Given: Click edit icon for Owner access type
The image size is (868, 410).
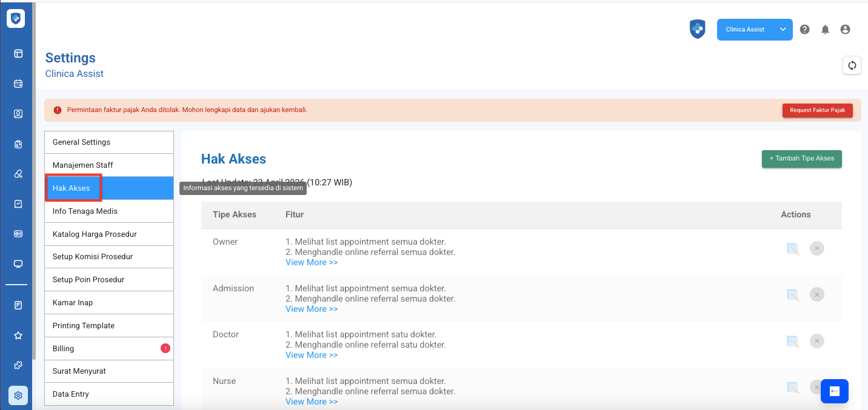Looking at the screenshot, I should click(792, 248).
